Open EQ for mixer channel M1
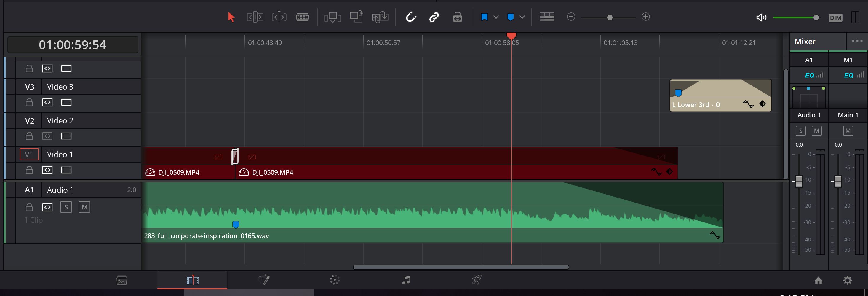The height and width of the screenshot is (296, 868). (848, 75)
